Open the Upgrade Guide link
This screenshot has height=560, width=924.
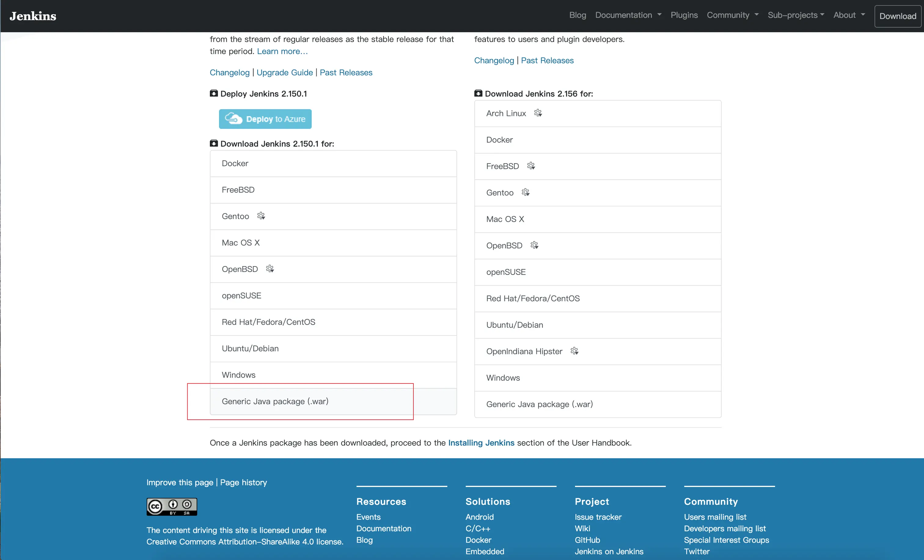pyautogui.click(x=285, y=72)
